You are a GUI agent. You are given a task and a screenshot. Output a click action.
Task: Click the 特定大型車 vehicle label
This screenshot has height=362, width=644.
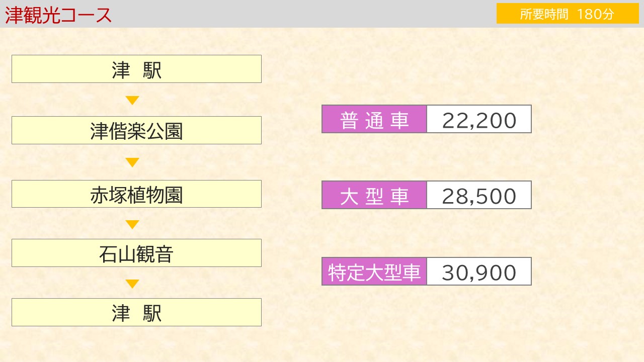374,271
